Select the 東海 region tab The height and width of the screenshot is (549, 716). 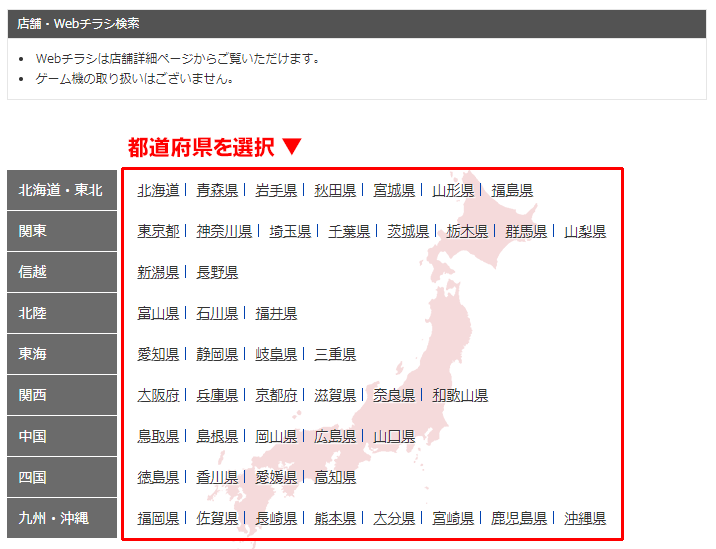62,354
